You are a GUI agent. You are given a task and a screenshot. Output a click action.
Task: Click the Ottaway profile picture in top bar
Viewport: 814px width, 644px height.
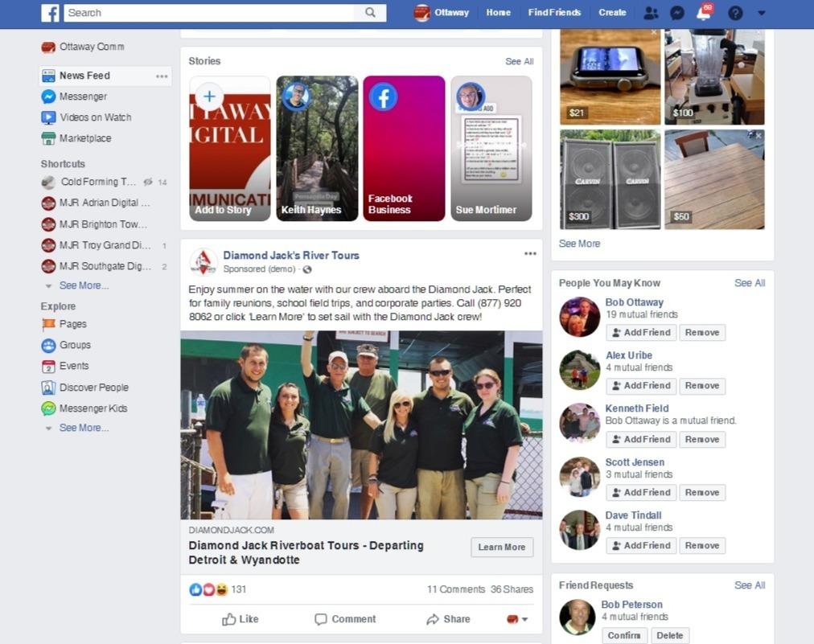(x=422, y=12)
